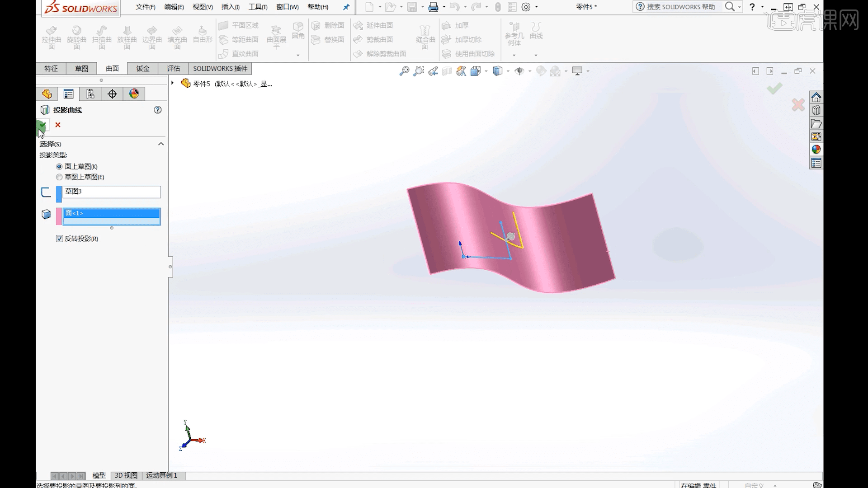Click the green checkmark to confirm projection
Viewport: 868px width, 488px height.
[42, 125]
